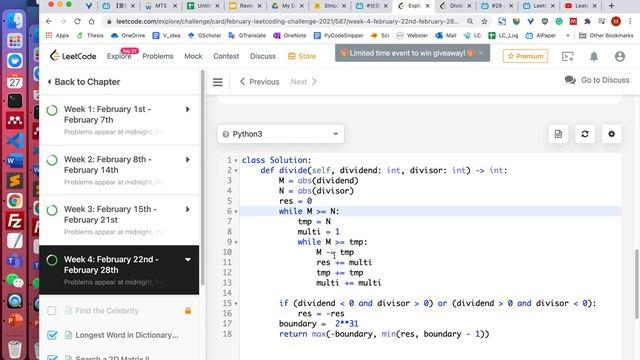The image size is (640, 360).
Task: Click the browser address bar URL
Action: 287,21
